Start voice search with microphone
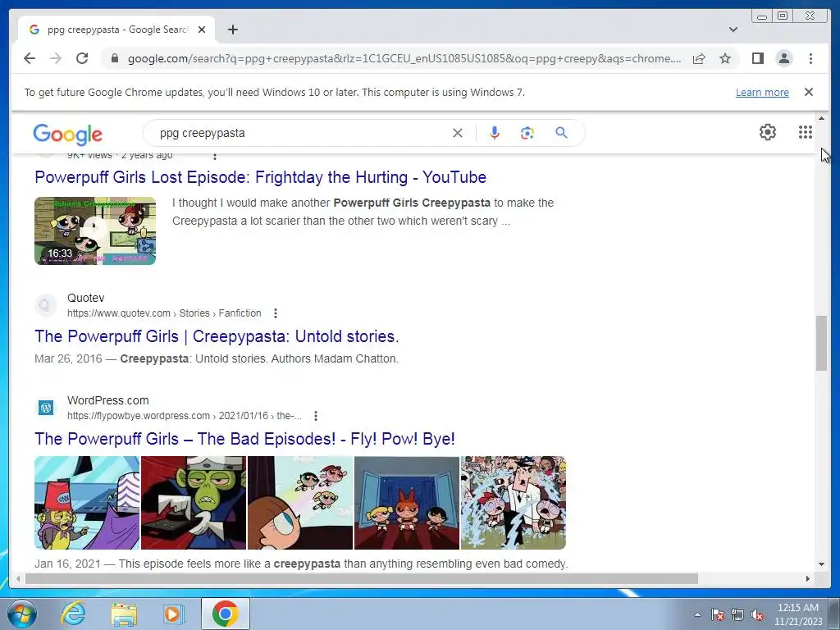This screenshot has height=630, width=840. (x=495, y=133)
